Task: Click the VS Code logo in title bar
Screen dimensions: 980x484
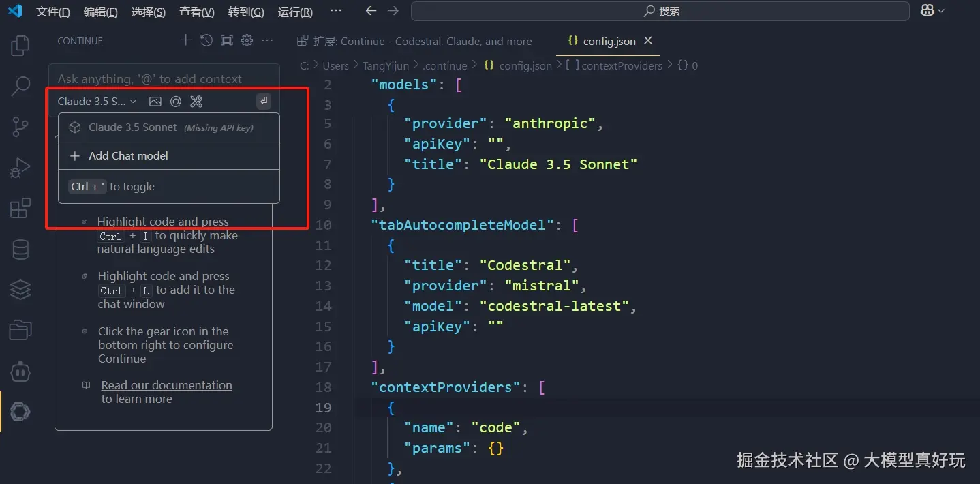Action: [15, 11]
